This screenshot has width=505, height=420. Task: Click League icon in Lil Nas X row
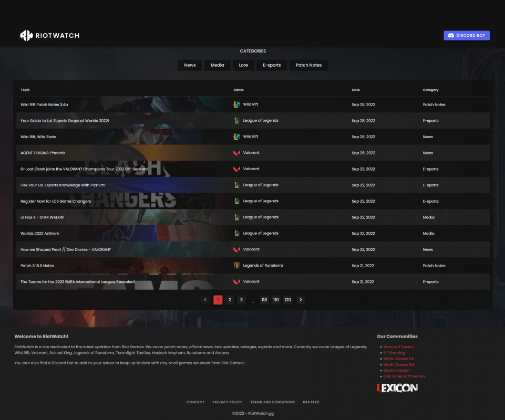236,217
